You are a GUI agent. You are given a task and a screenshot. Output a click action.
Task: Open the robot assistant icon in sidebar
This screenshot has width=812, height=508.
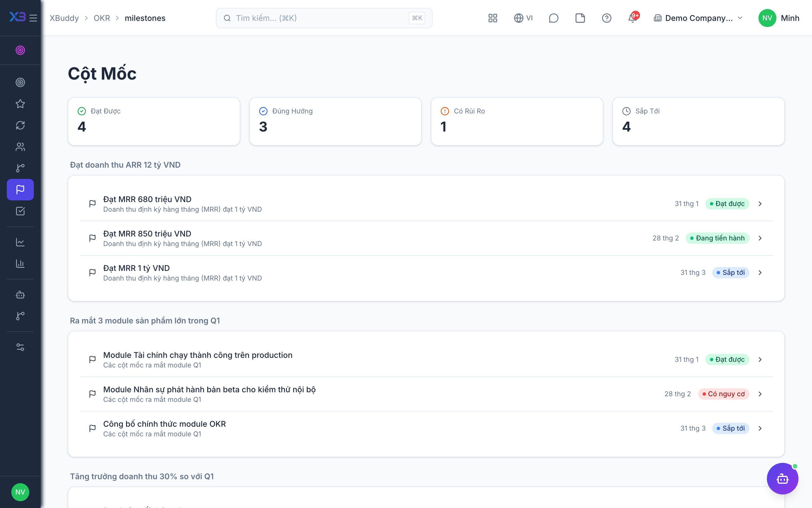[x=20, y=295]
